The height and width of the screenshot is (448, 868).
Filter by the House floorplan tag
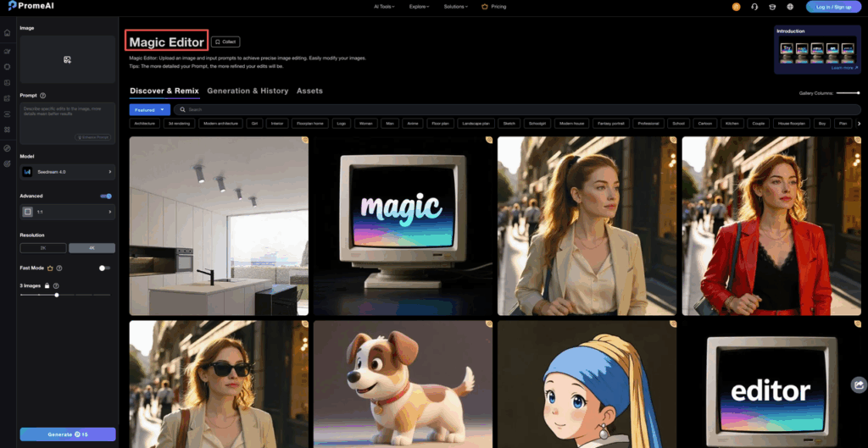coord(792,124)
